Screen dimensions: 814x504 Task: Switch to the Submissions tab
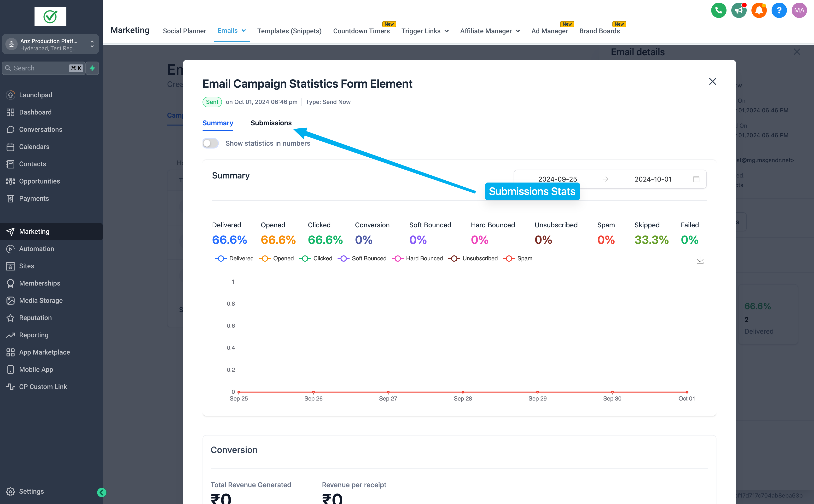pyautogui.click(x=271, y=123)
